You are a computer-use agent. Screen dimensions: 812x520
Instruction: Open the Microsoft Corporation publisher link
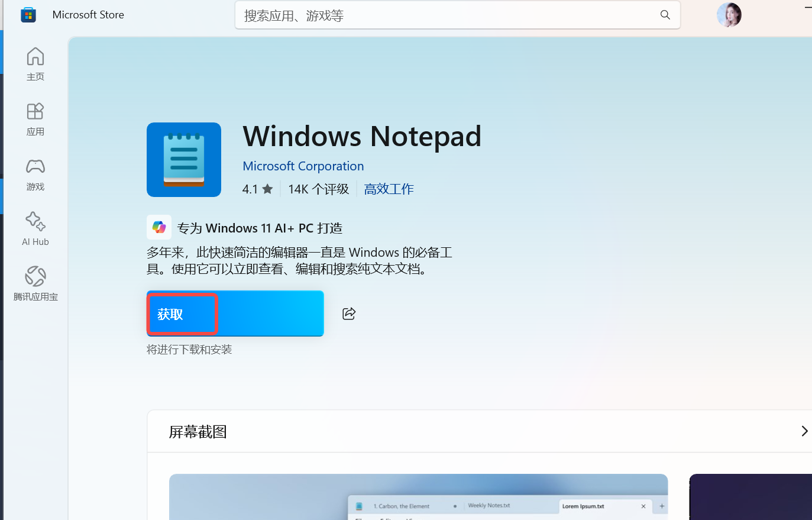pos(303,166)
